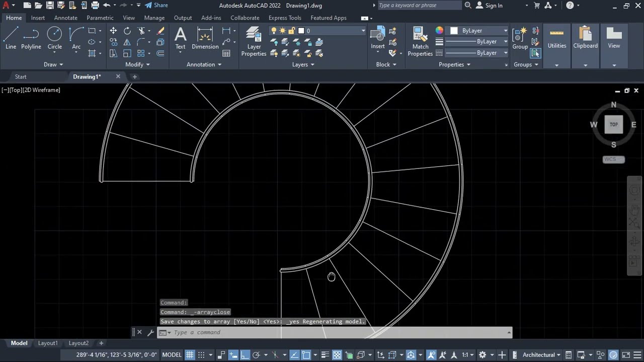Click Sign In
Screen dimensions: 644x362
(x=489, y=6)
